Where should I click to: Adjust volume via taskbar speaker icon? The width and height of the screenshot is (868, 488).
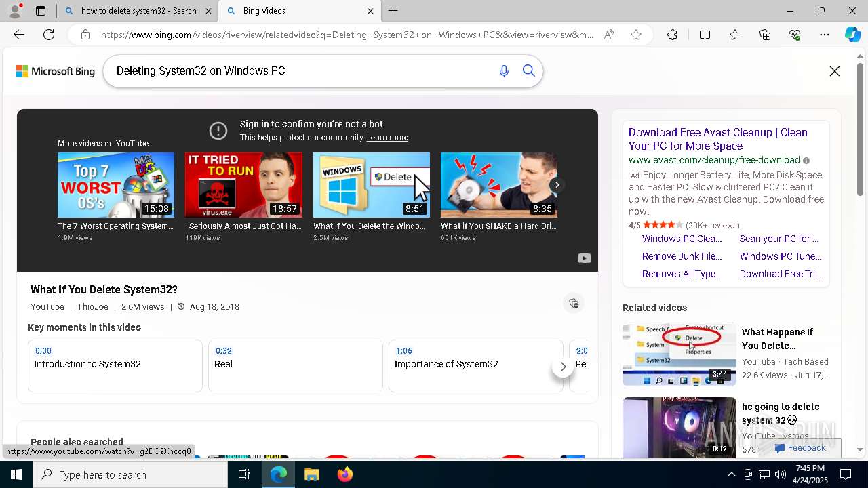781,474
